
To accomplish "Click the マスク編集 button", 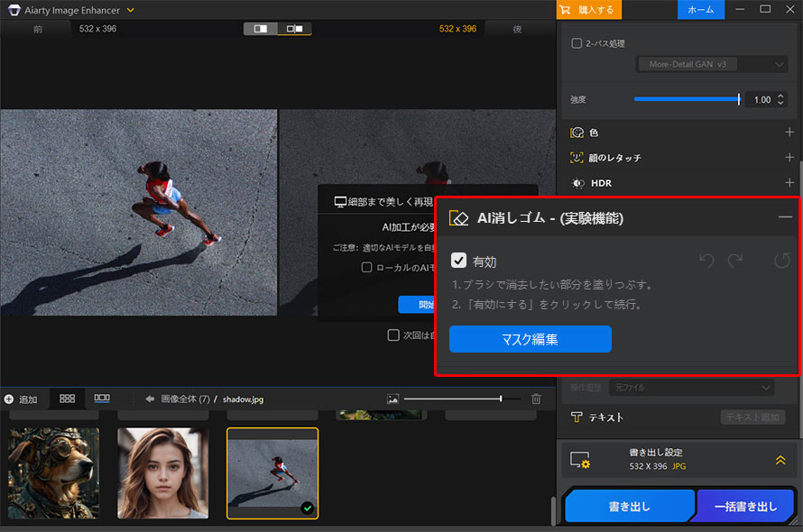I will click(x=530, y=339).
